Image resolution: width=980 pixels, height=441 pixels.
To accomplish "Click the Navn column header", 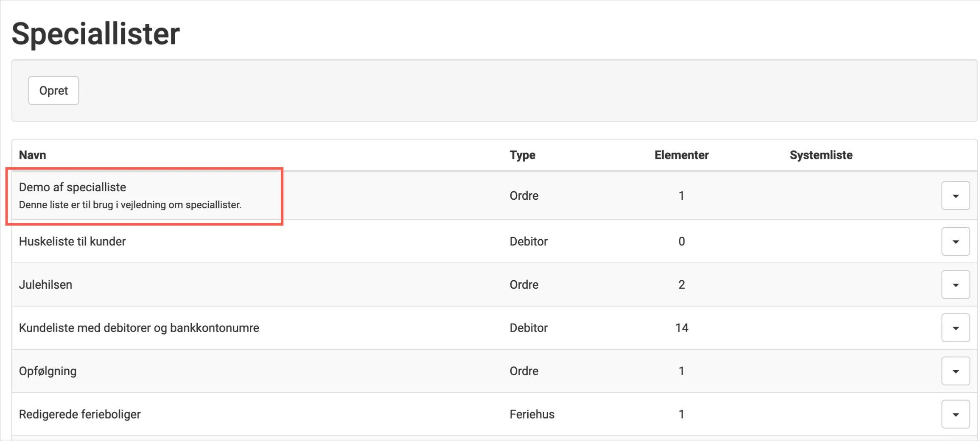I will (x=33, y=155).
